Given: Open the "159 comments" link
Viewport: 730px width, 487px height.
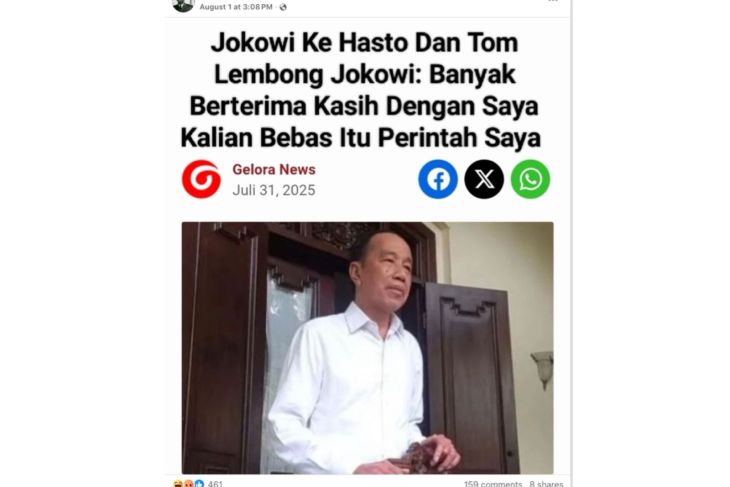Looking at the screenshot, I should [x=493, y=484].
